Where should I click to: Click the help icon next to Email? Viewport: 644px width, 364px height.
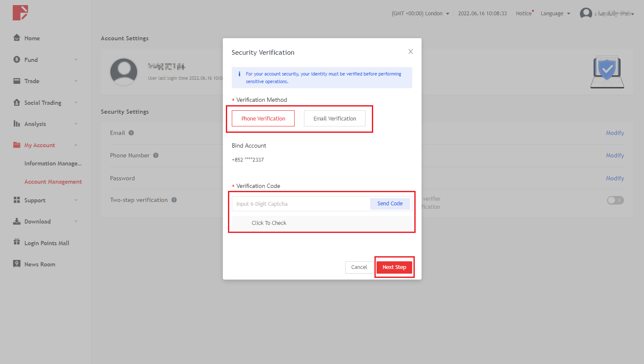click(131, 133)
